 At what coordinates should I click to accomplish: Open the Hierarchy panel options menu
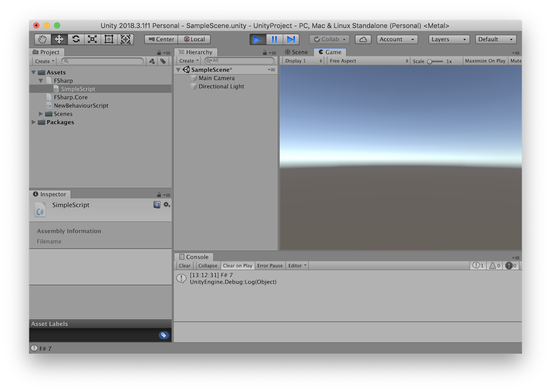pyautogui.click(x=272, y=53)
